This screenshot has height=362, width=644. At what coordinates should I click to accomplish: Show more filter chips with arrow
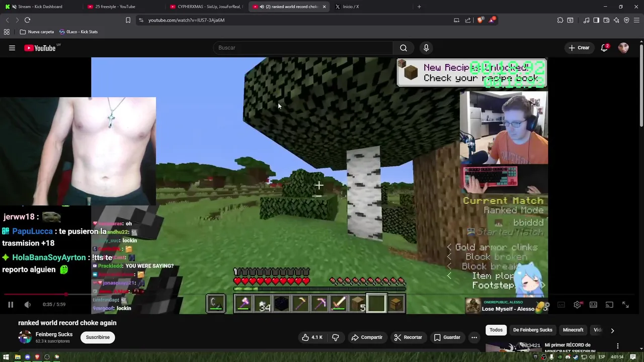click(612, 330)
